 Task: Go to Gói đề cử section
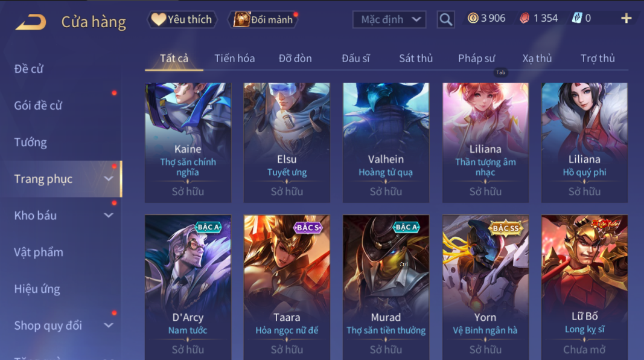[x=38, y=106]
